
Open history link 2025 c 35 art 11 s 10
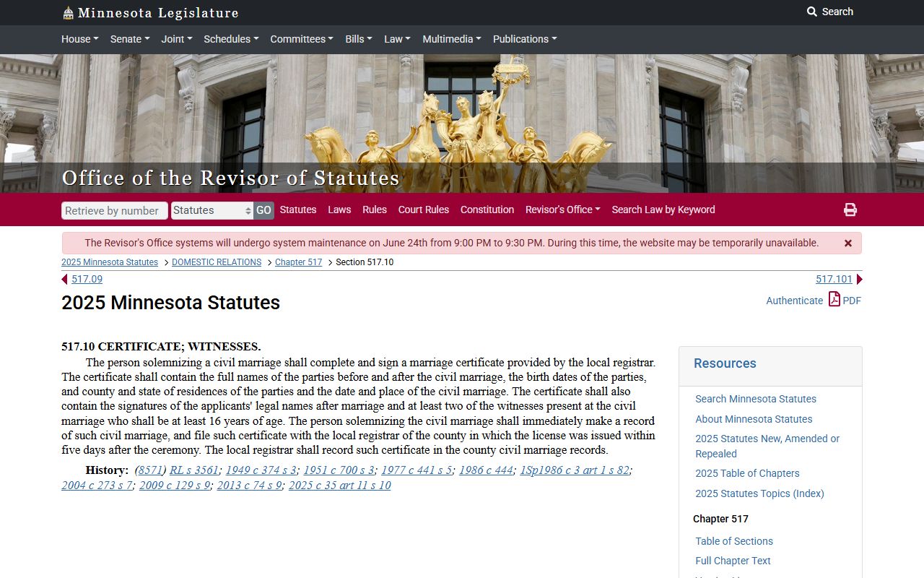click(x=340, y=486)
